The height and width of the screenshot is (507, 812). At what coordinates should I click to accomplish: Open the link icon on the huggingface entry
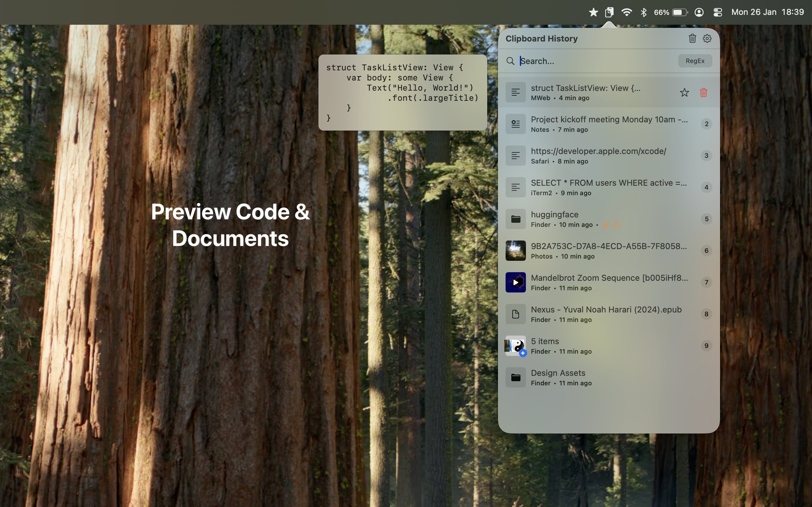coord(605,225)
